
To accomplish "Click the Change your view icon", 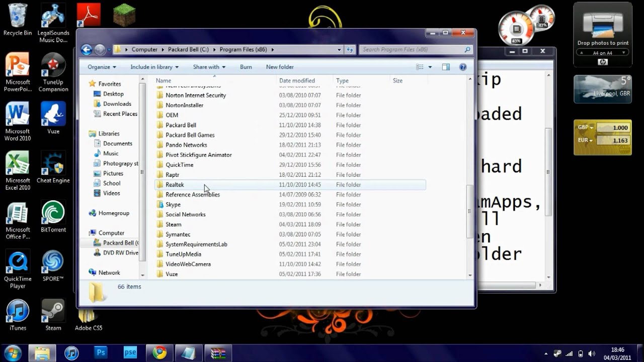I will [420, 67].
